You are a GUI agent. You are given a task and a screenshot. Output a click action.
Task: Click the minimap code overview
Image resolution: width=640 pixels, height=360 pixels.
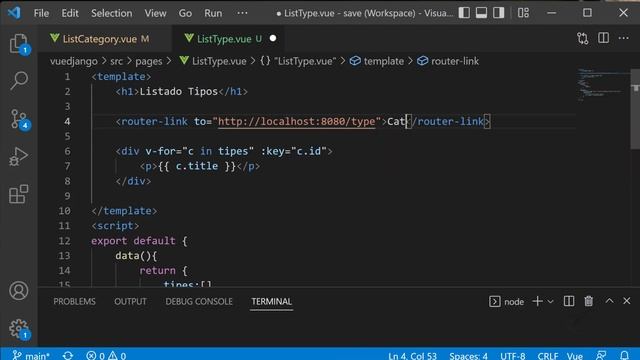602,85
